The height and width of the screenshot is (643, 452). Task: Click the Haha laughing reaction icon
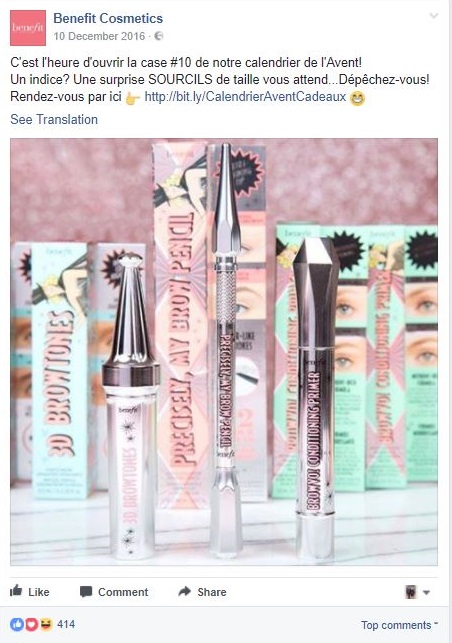pyautogui.click(x=46, y=625)
